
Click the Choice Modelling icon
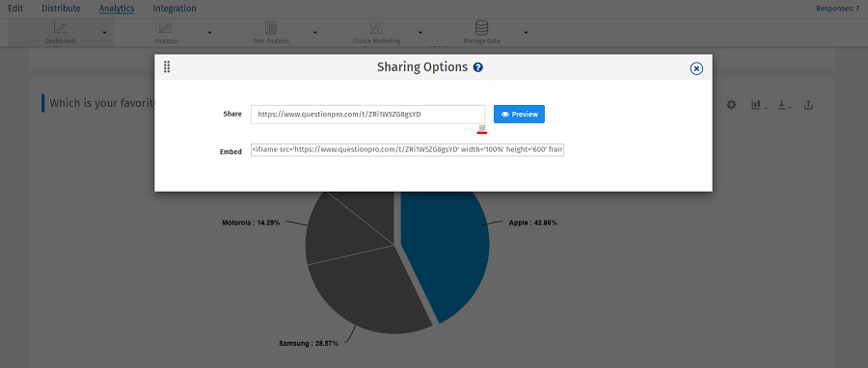(x=376, y=28)
